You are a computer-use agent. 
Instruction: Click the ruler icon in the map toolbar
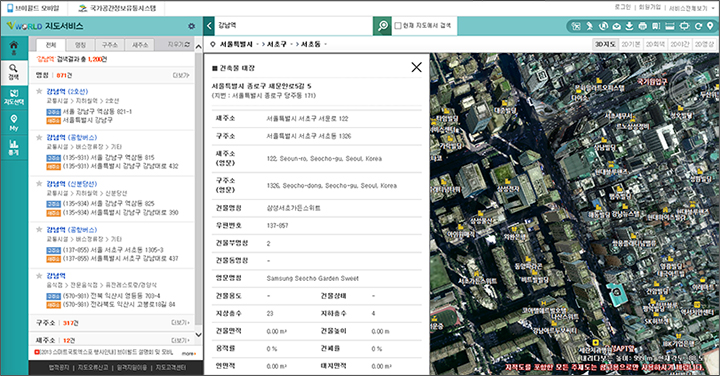pyautogui.click(x=670, y=26)
